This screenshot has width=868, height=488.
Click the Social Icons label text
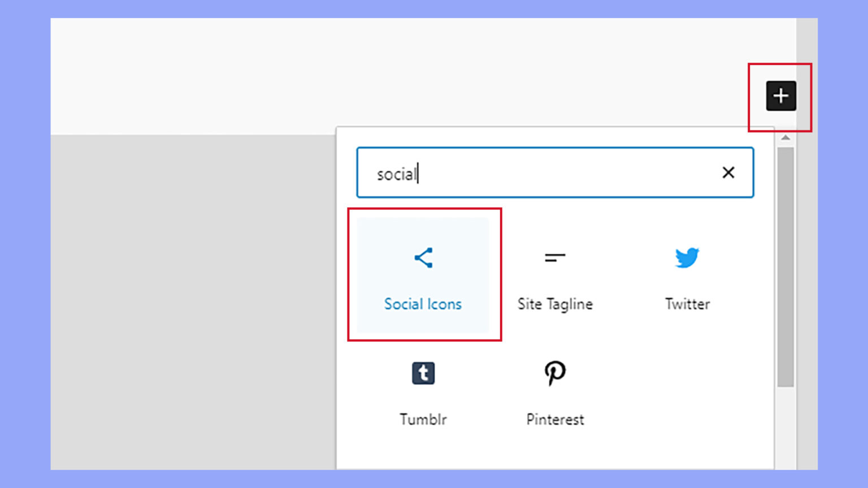click(x=423, y=304)
